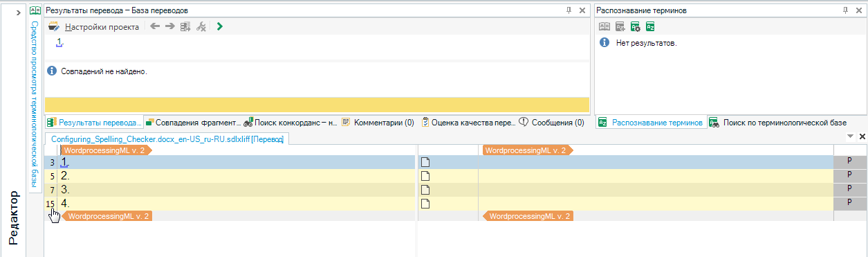Click the view term details book icon
Viewport: 868px width, 257px height.
604,27
